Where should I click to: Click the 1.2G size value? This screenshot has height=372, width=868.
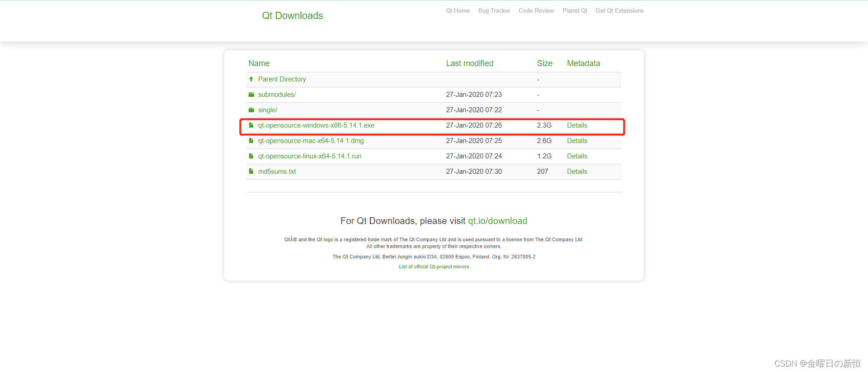(x=544, y=156)
